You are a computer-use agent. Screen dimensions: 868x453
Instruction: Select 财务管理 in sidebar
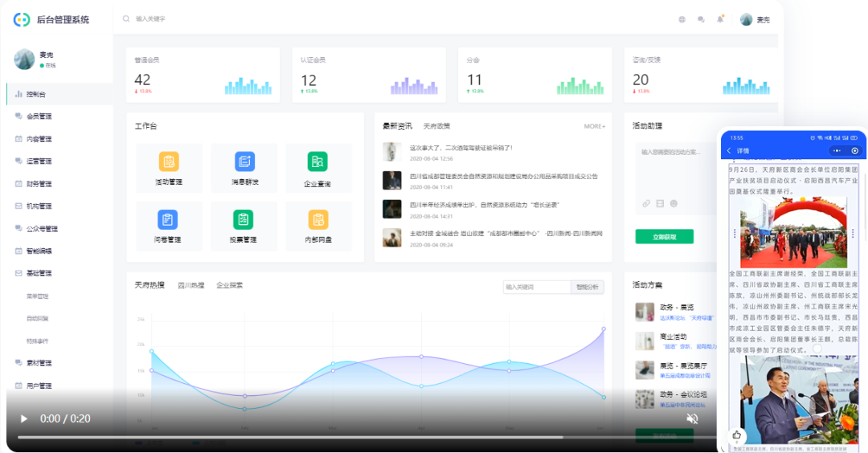pos(39,184)
